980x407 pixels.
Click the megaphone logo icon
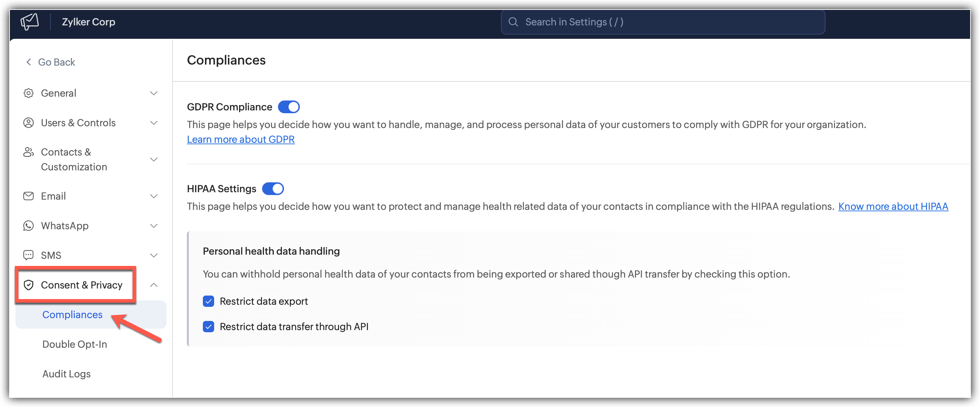coord(30,22)
